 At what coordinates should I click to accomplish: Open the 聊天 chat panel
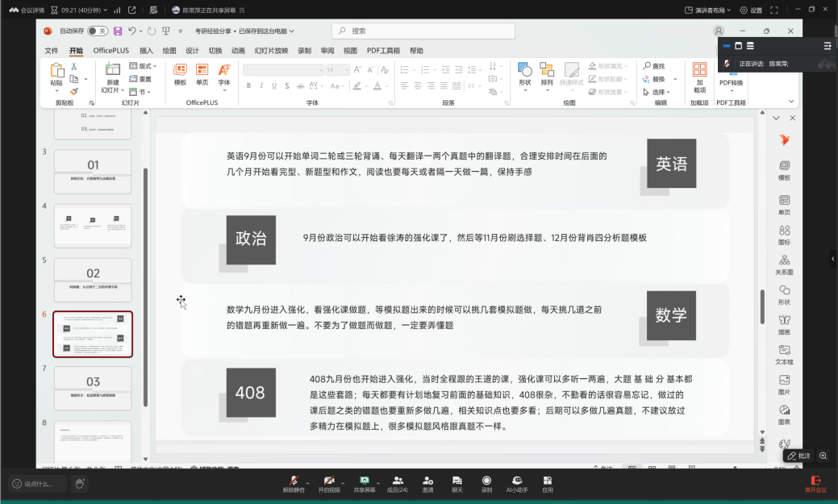(x=457, y=481)
